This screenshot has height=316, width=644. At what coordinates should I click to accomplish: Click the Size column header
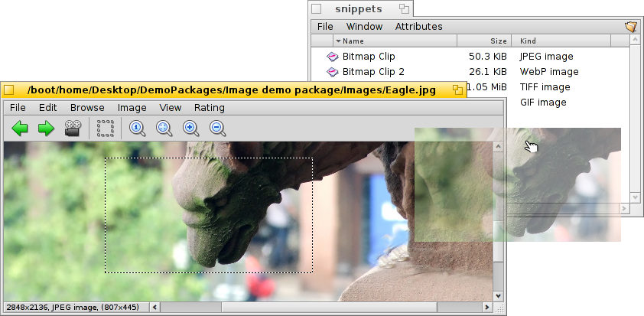coord(485,41)
